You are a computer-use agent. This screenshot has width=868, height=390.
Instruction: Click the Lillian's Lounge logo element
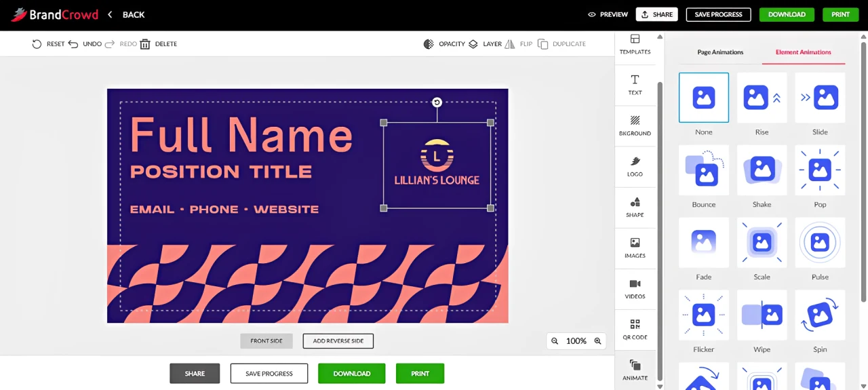(x=437, y=165)
